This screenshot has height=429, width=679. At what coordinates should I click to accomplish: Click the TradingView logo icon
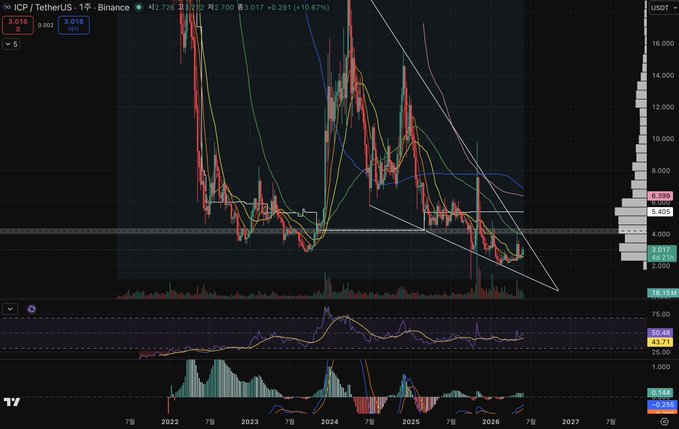click(12, 402)
